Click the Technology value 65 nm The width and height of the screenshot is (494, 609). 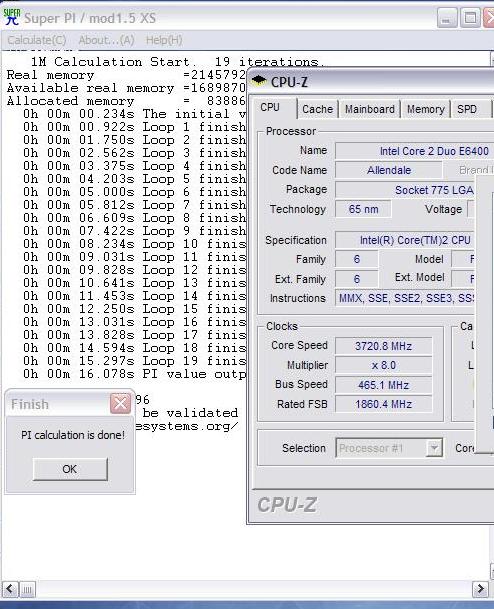click(363, 209)
